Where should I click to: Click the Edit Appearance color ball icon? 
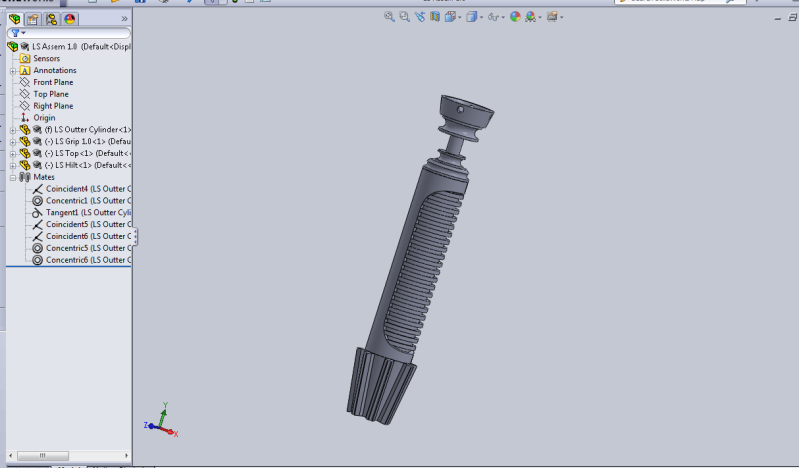pyautogui.click(x=515, y=17)
